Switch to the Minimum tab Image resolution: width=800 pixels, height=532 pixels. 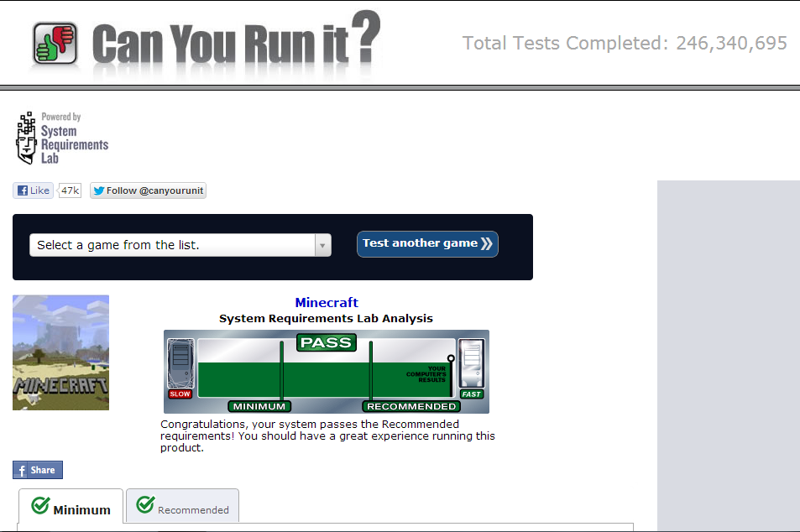click(71, 507)
